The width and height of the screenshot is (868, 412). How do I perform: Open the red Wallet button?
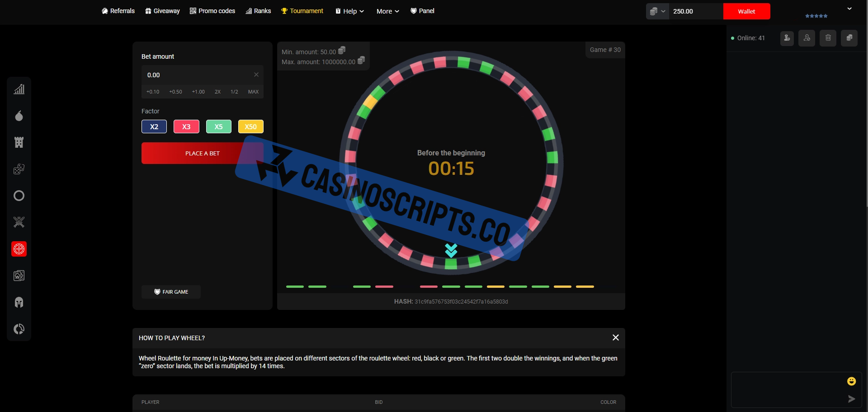[x=746, y=11]
